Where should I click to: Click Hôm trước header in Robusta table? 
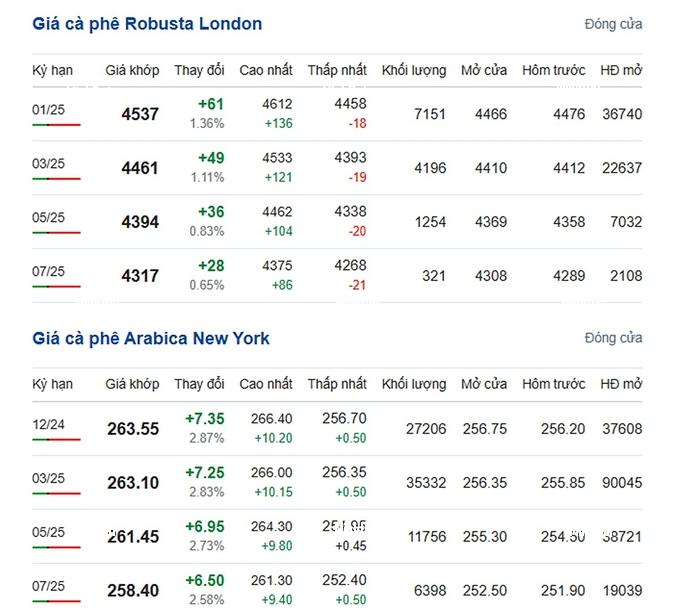(x=554, y=70)
